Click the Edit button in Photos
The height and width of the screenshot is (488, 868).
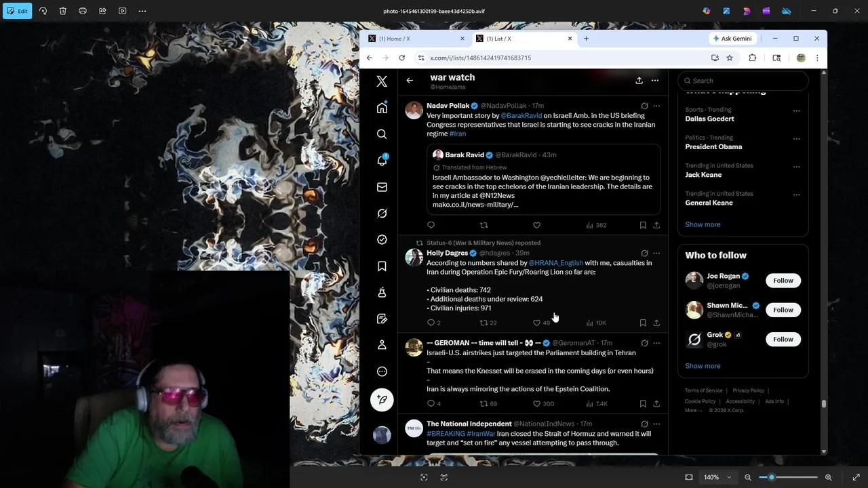(16, 11)
